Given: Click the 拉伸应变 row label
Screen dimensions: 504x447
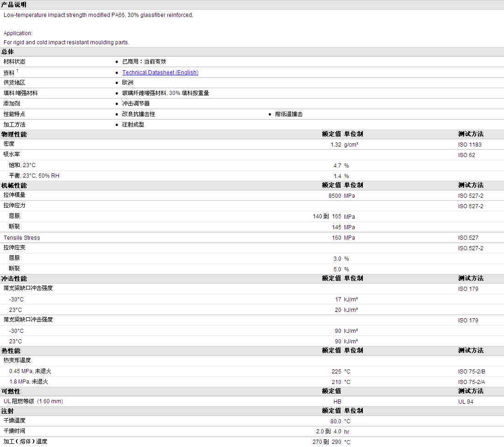Looking at the screenshot, I should click(15, 247).
